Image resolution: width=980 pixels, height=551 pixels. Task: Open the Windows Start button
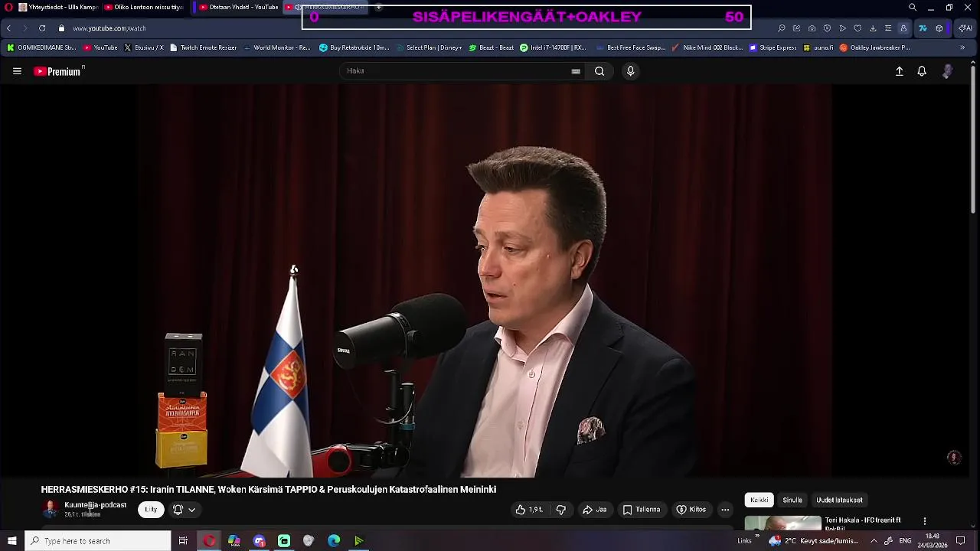pyautogui.click(x=11, y=541)
